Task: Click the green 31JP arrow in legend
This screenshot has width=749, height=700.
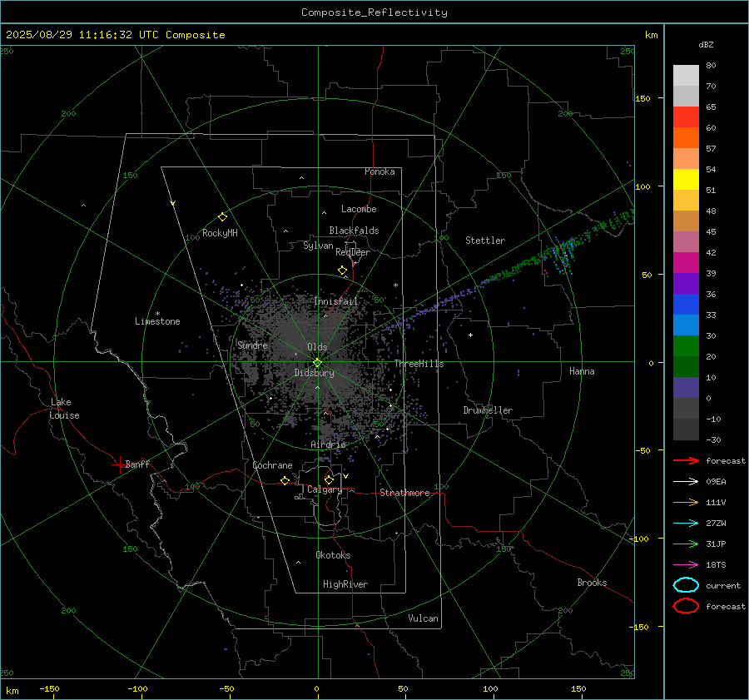Action: 686,544
